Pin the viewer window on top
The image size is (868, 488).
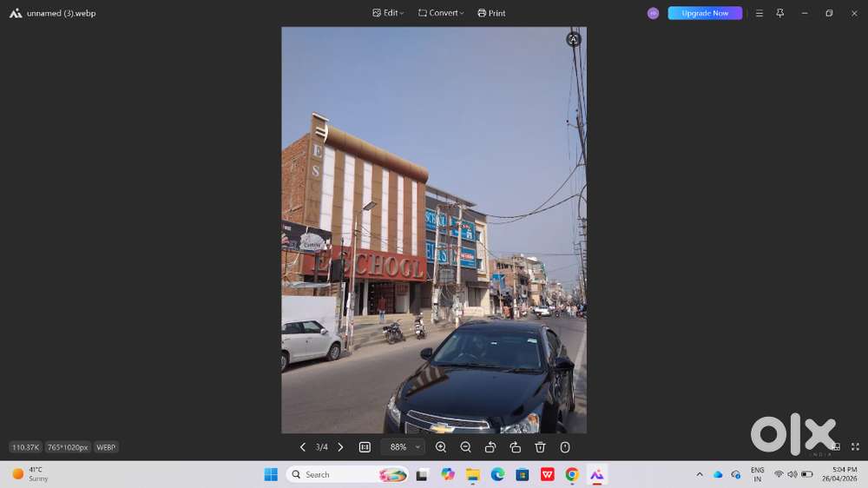(x=779, y=13)
